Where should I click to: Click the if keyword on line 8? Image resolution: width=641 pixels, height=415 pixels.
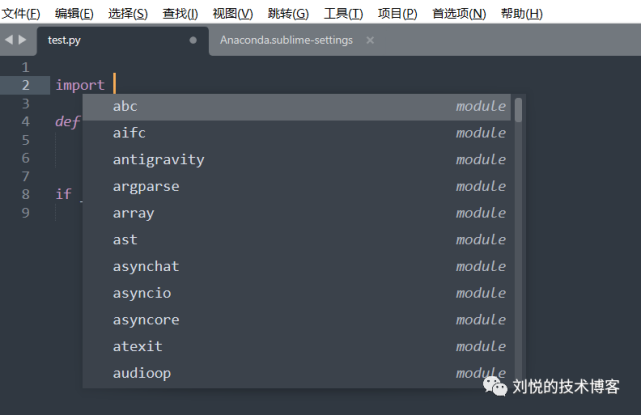63,194
